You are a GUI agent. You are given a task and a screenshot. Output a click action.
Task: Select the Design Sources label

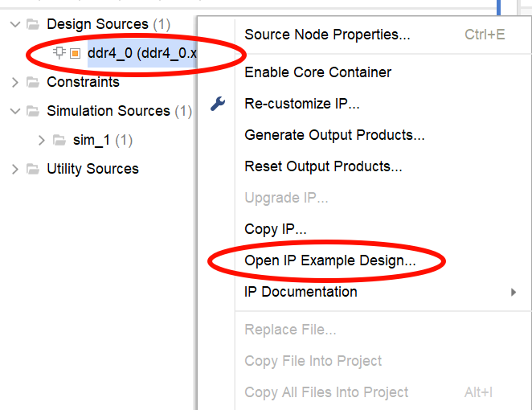(x=98, y=24)
